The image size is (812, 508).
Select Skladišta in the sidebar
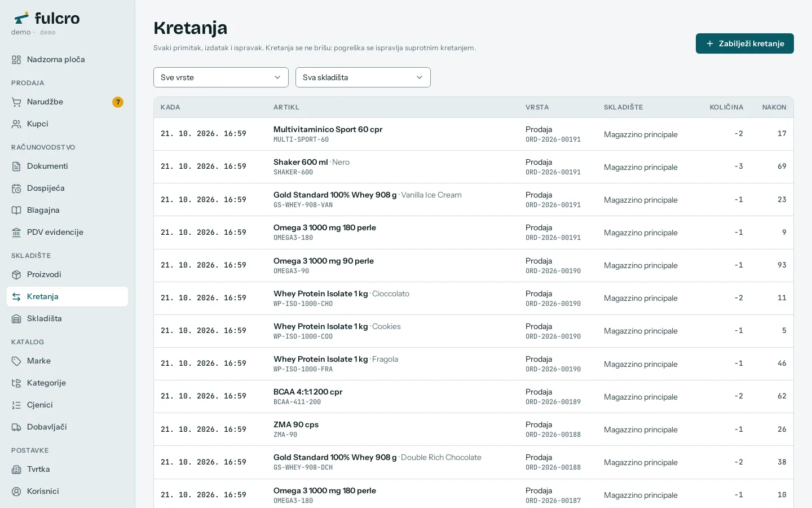click(x=67, y=319)
